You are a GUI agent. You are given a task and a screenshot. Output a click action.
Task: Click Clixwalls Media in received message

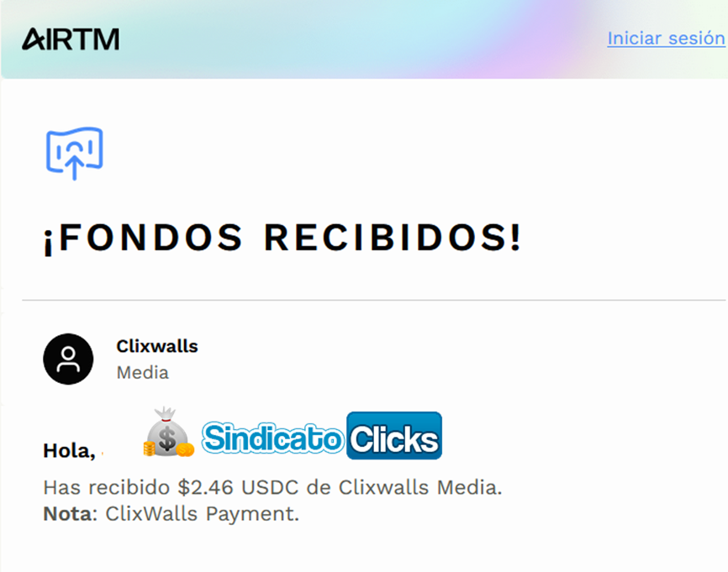(420, 487)
